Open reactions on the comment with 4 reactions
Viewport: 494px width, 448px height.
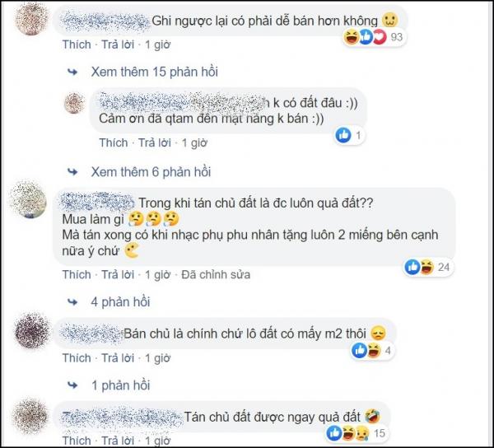point(371,350)
